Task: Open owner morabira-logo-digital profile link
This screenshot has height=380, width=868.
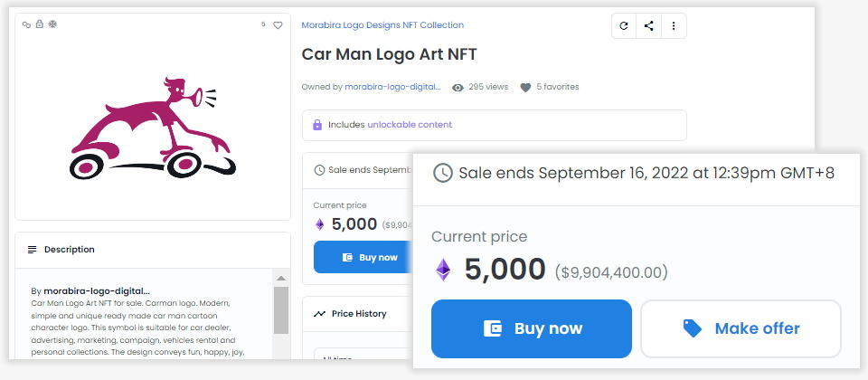Action: (392, 88)
